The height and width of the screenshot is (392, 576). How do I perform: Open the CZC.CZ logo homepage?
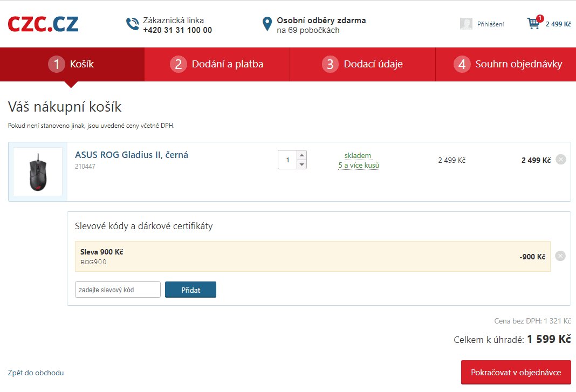pos(43,24)
